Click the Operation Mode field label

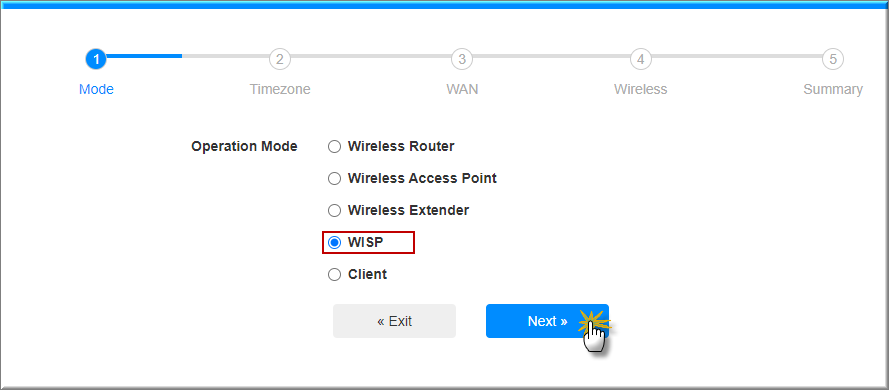(244, 146)
